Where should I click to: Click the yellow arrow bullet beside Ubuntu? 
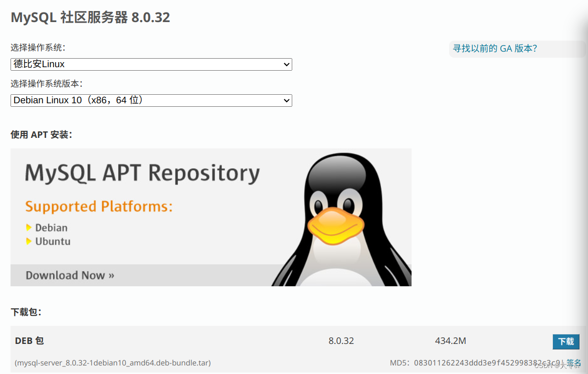[x=29, y=241]
